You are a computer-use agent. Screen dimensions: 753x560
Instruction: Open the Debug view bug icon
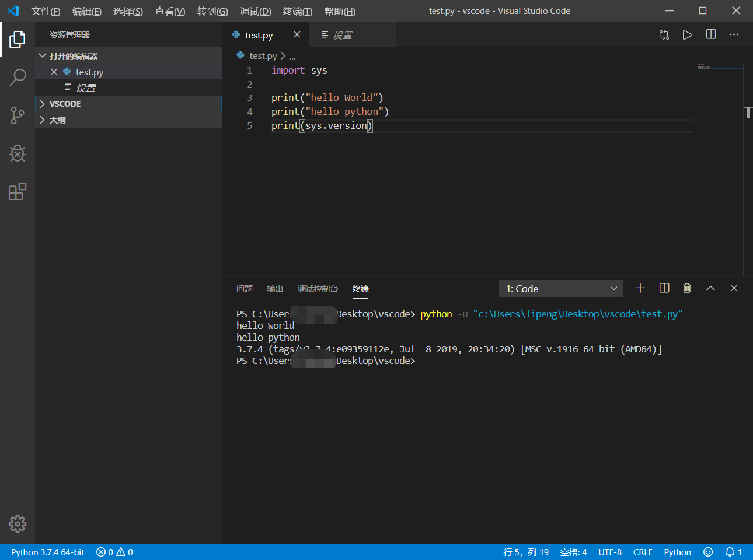click(18, 153)
